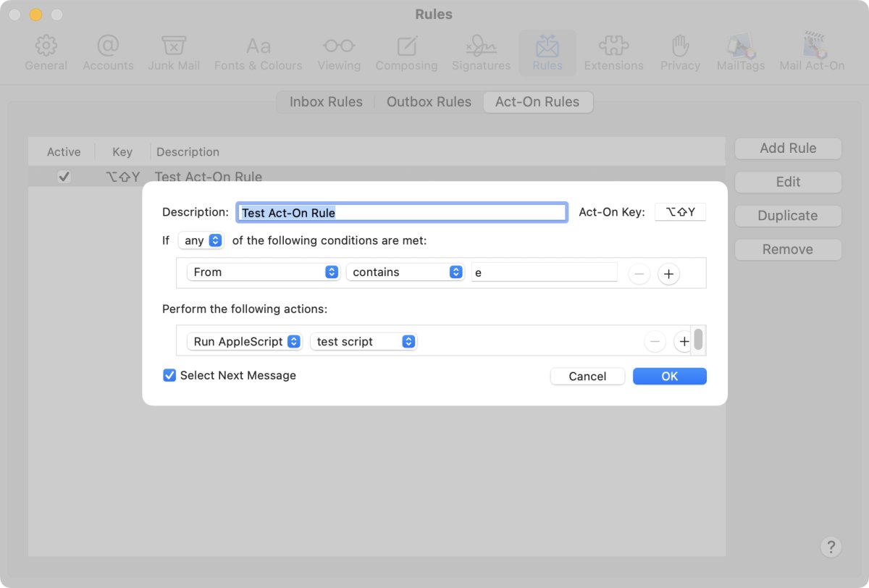Open the Extensions settings pane
Screen dimensions: 869x588
[613, 51]
